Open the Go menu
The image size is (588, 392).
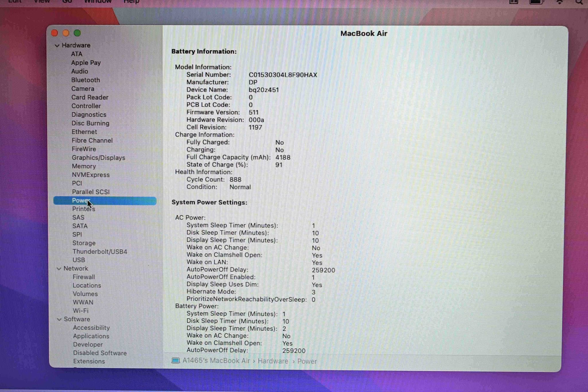pyautogui.click(x=67, y=1)
